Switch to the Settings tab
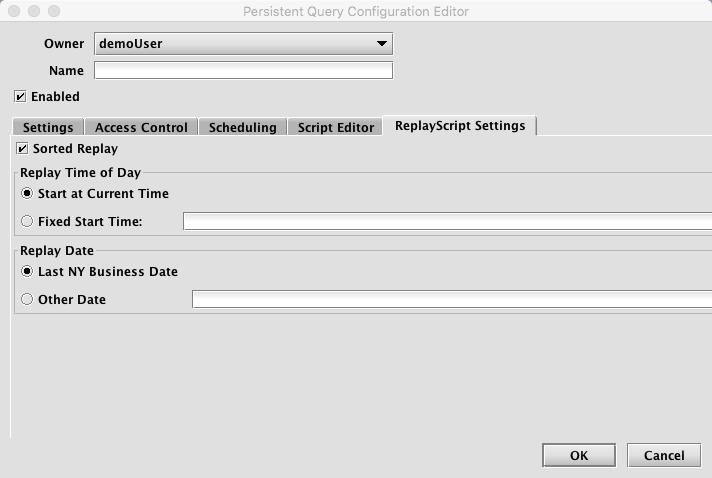The image size is (712, 478). point(48,127)
